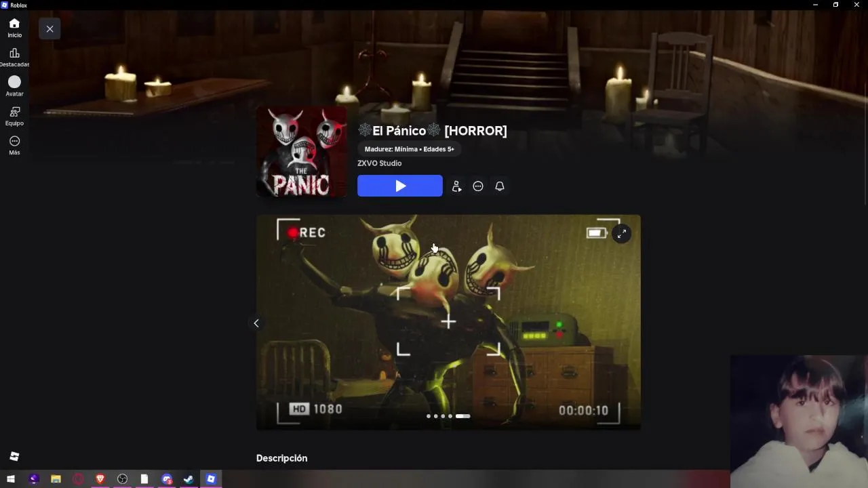Select the fourth carousel dot indicator

pos(450,416)
